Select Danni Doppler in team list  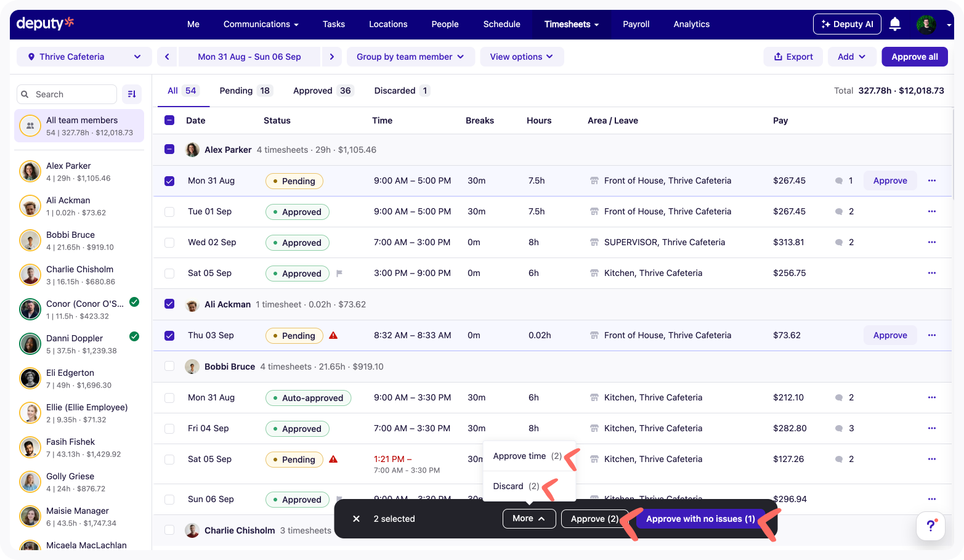click(80, 344)
